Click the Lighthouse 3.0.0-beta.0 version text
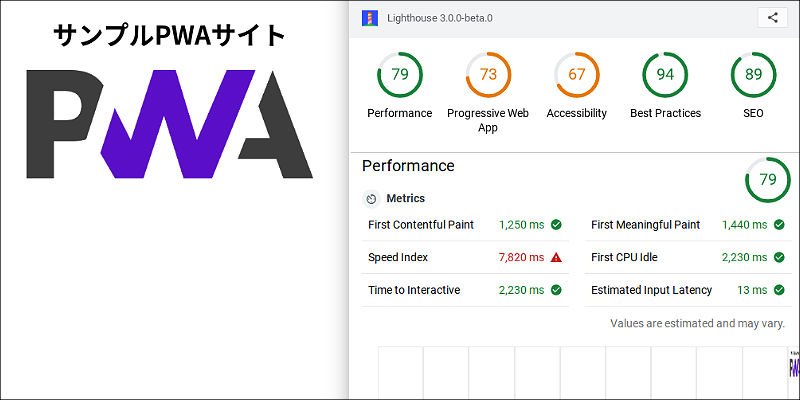 click(440, 18)
